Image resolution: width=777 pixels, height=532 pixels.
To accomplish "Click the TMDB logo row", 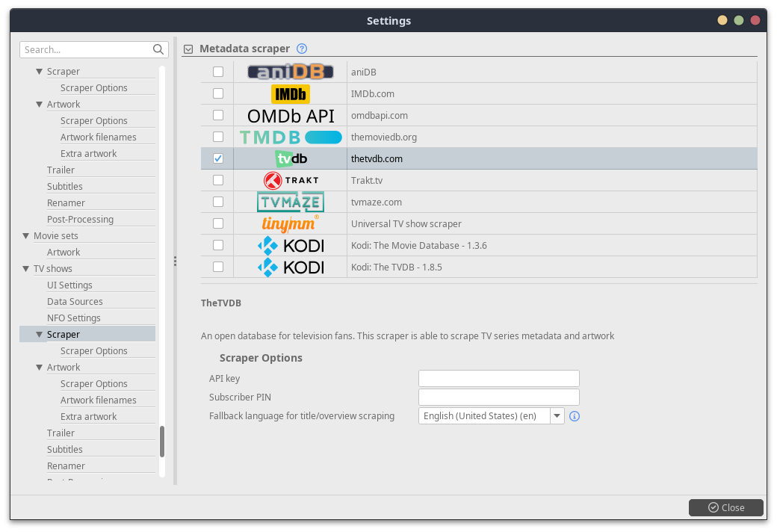I will coord(290,137).
